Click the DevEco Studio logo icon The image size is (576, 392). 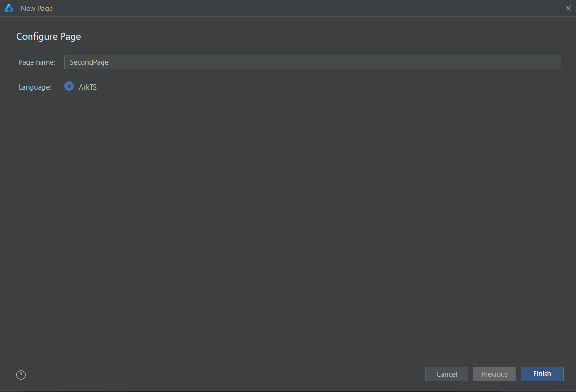click(x=9, y=8)
